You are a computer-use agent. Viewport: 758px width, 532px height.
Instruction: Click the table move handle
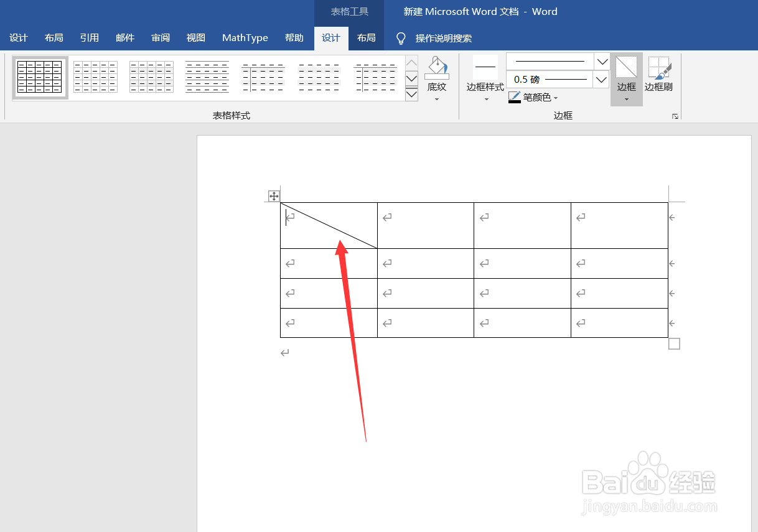point(274,196)
